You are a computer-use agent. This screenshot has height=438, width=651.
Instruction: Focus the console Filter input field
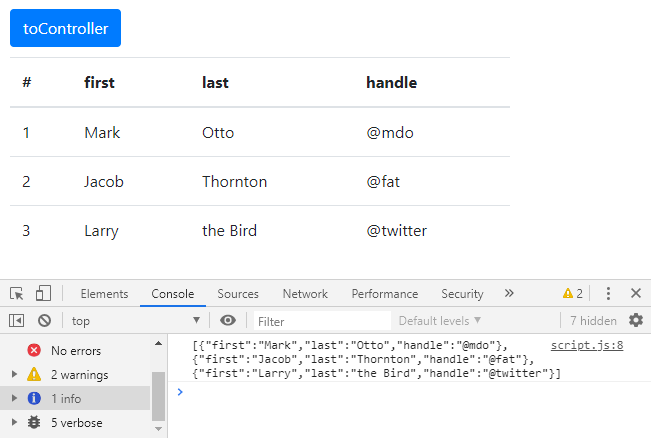click(322, 321)
